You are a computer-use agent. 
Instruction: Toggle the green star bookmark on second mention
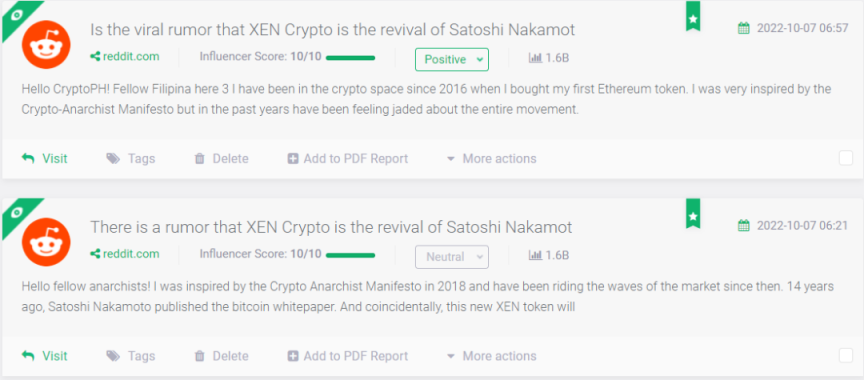click(x=693, y=214)
